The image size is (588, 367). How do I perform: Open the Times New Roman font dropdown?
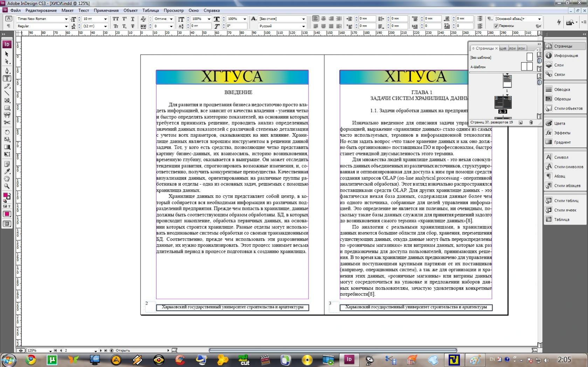tap(66, 19)
